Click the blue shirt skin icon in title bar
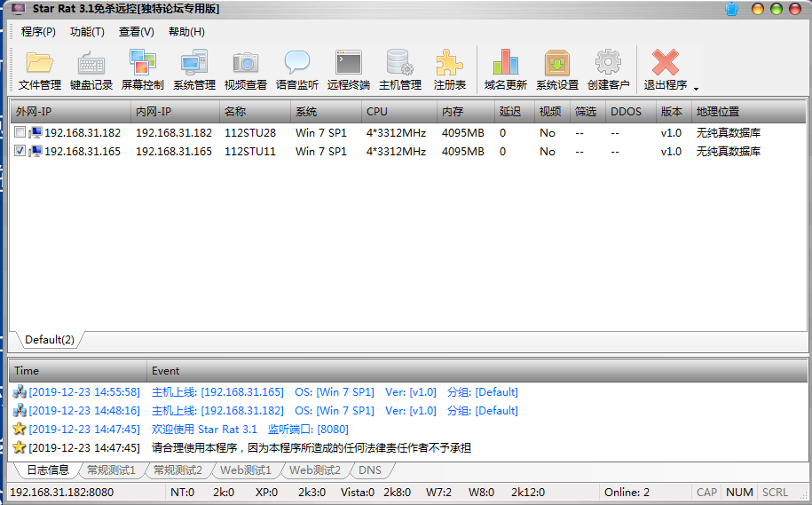 pos(732,9)
